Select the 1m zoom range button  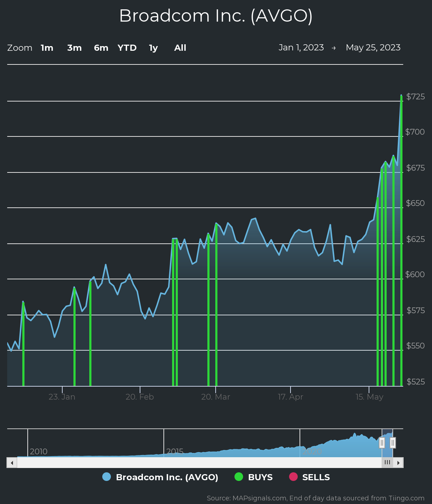pyautogui.click(x=47, y=48)
